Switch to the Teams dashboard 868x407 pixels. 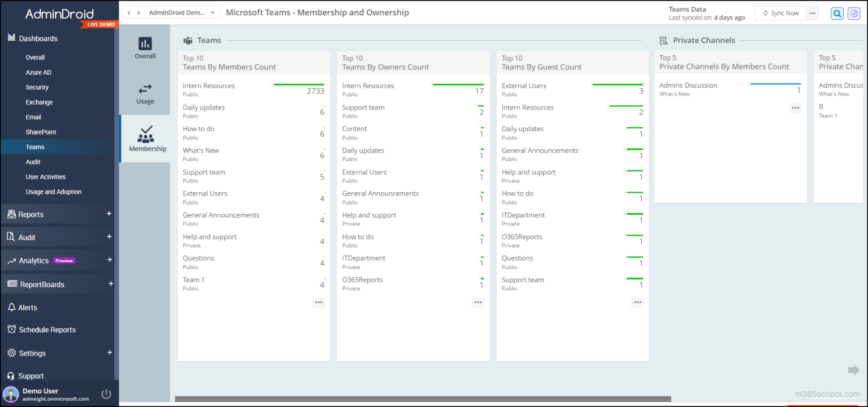pyautogui.click(x=34, y=146)
